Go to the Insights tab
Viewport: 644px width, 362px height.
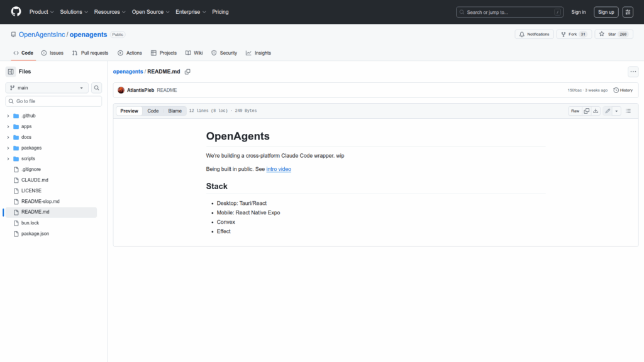(258, 53)
